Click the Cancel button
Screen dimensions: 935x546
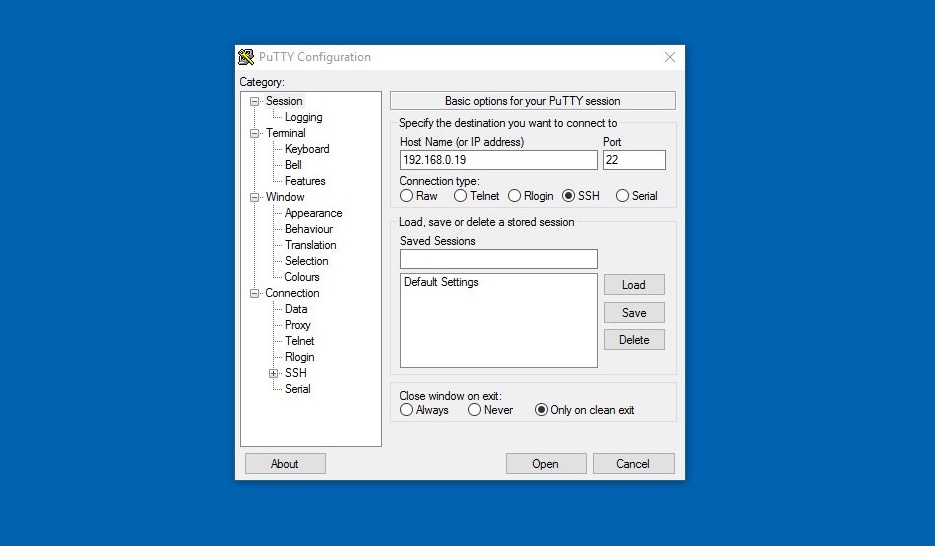click(633, 464)
